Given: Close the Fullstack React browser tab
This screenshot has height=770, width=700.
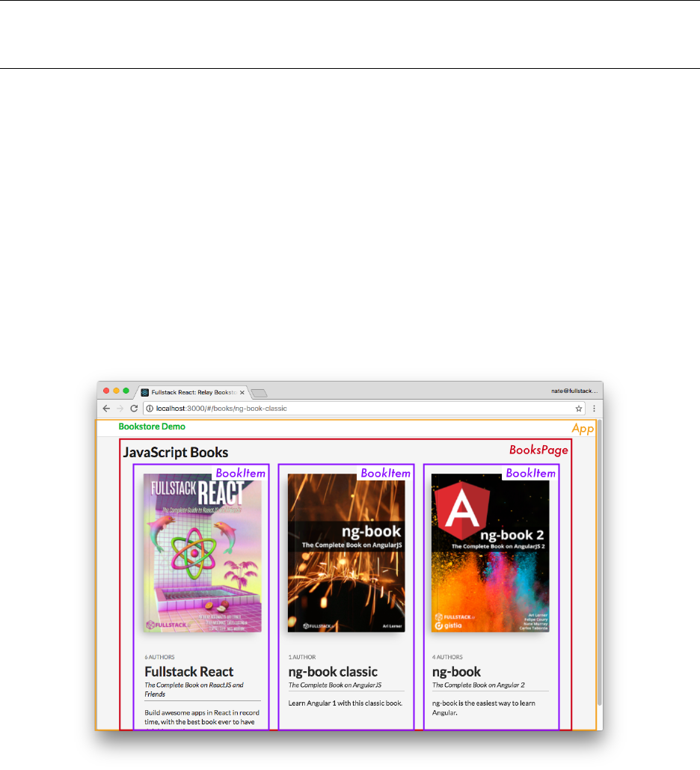Looking at the screenshot, I should pos(242,392).
